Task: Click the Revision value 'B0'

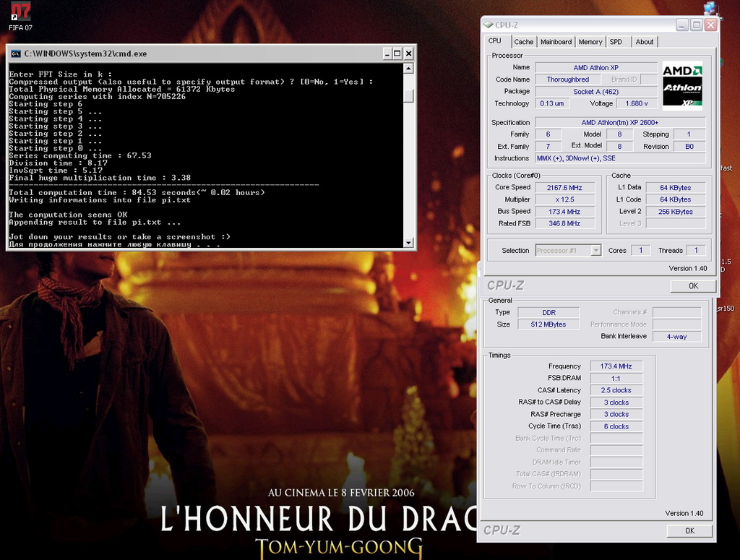Action: (x=689, y=146)
